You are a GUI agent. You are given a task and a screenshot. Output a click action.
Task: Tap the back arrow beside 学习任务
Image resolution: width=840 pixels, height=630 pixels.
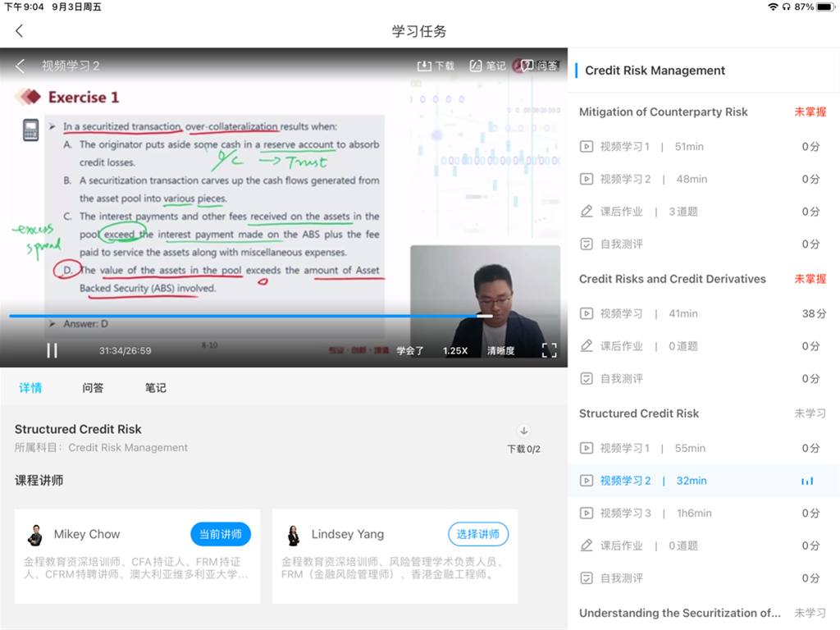(x=20, y=31)
